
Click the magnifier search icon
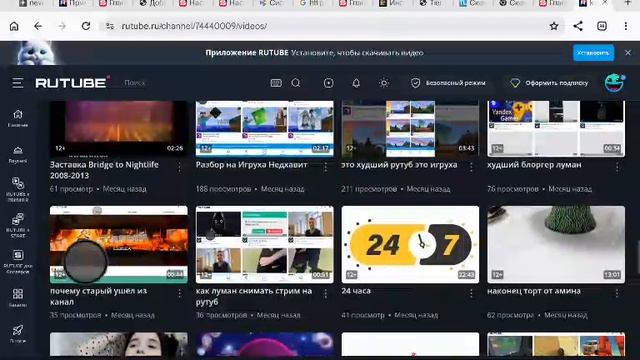pos(296,83)
